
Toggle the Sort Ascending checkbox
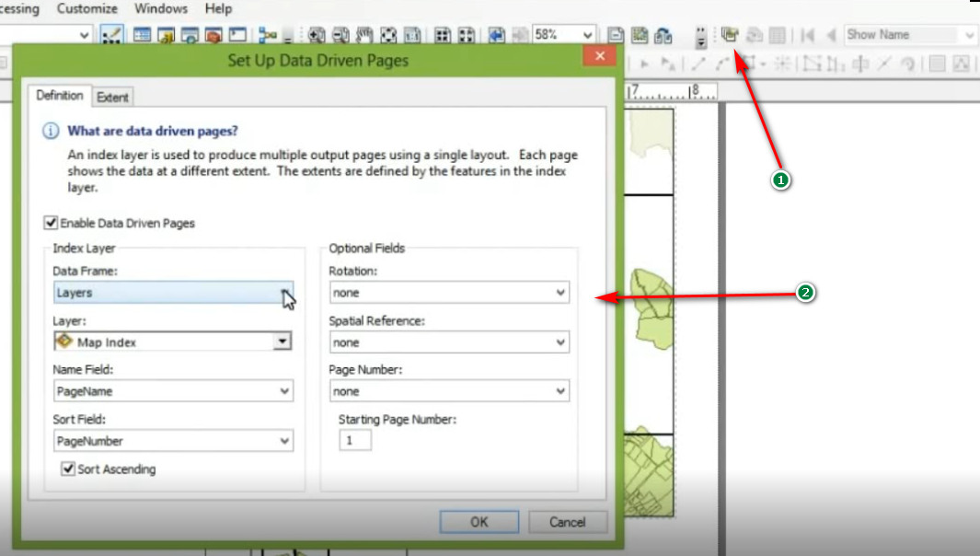click(x=68, y=469)
